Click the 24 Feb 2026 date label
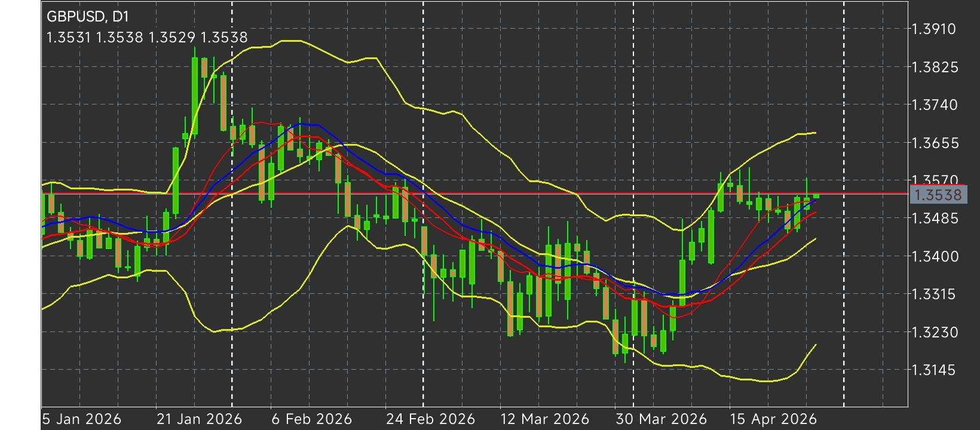 click(430, 419)
